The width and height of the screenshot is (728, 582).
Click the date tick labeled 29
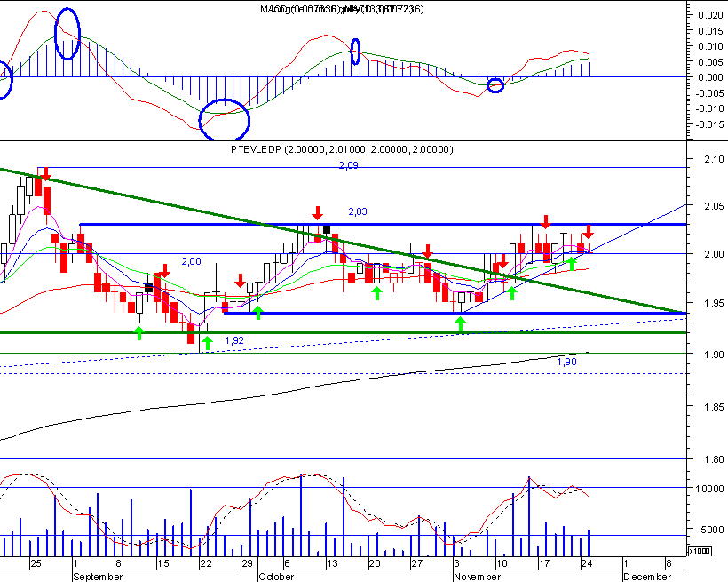click(247, 563)
